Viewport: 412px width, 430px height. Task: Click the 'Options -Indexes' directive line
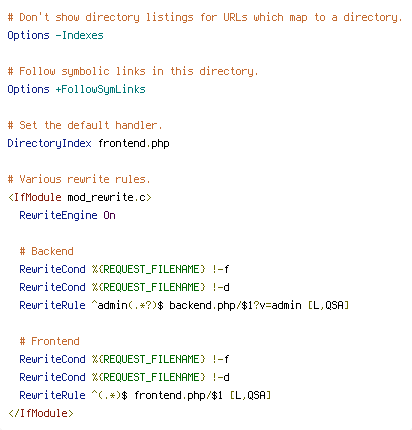[55, 35]
